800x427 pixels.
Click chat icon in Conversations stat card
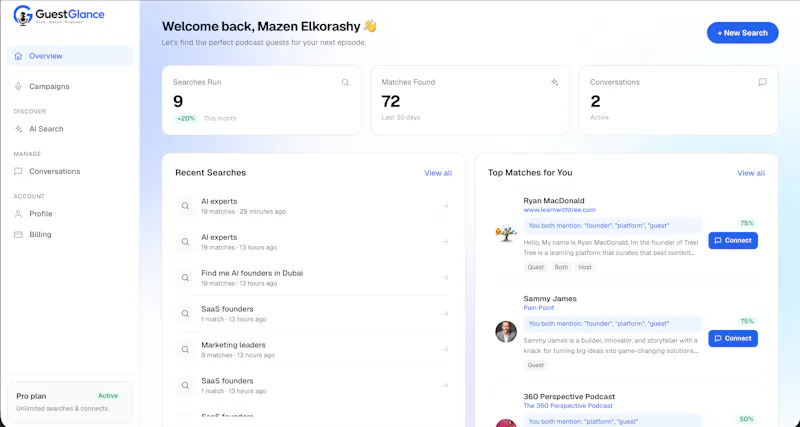tap(763, 82)
